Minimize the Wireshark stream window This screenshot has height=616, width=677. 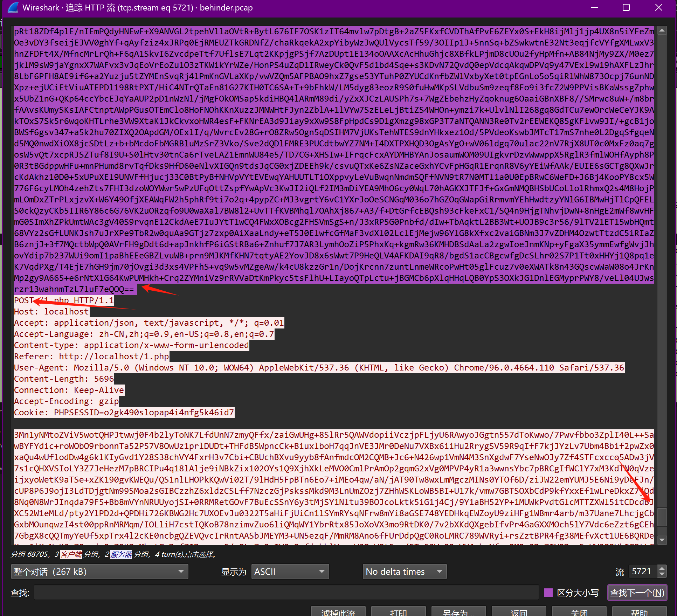tap(594, 8)
